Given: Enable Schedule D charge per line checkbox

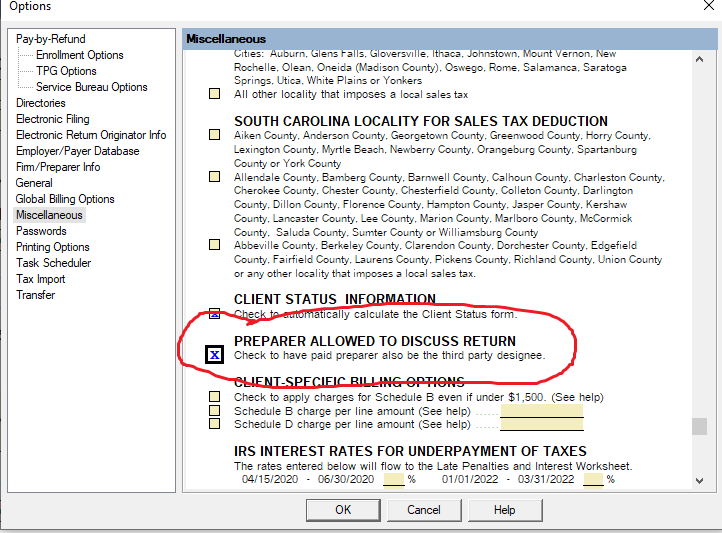Looking at the screenshot, I should (x=214, y=424).
